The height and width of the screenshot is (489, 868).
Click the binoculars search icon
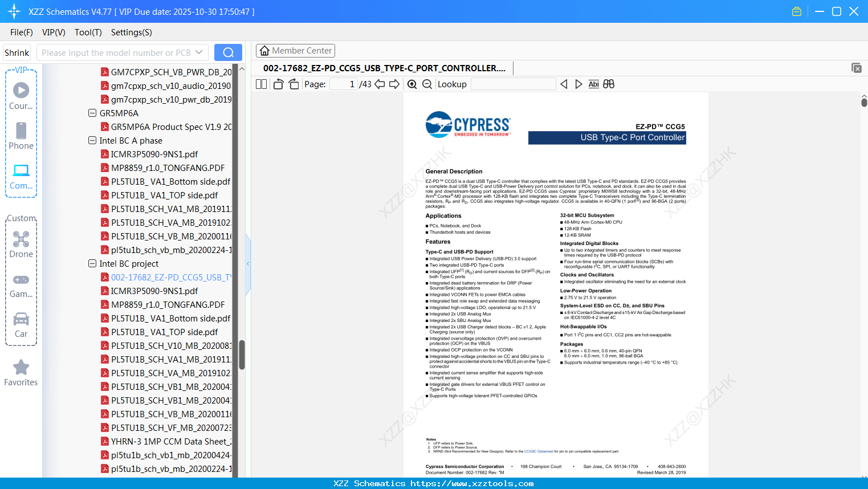[609, 84]
